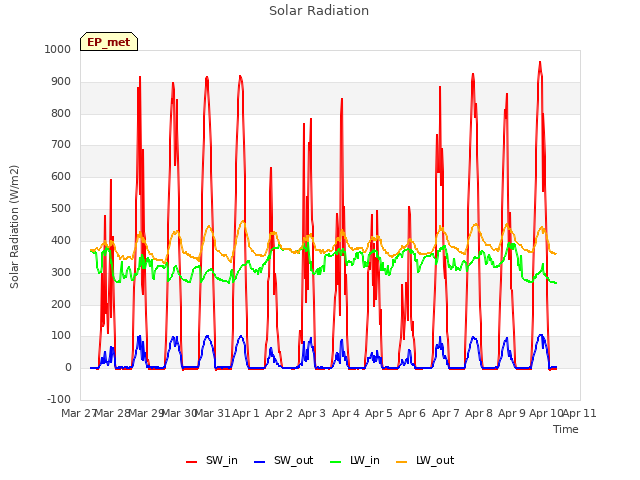Click the EP_met annotation label

[x=109, y=42]
